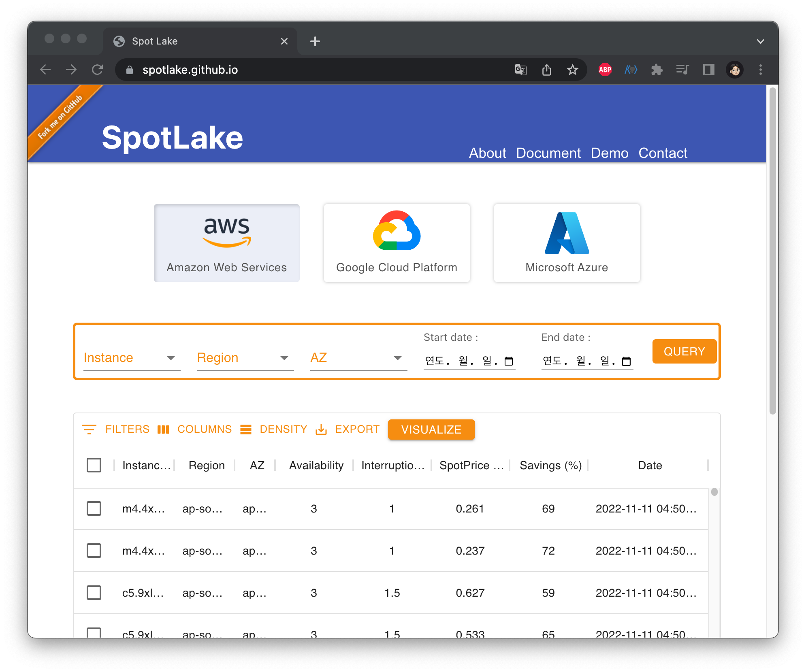The height and width of the screenshot is (672, 806).
Task: Run a search with the QUERY button
Action: click(684, 351)
